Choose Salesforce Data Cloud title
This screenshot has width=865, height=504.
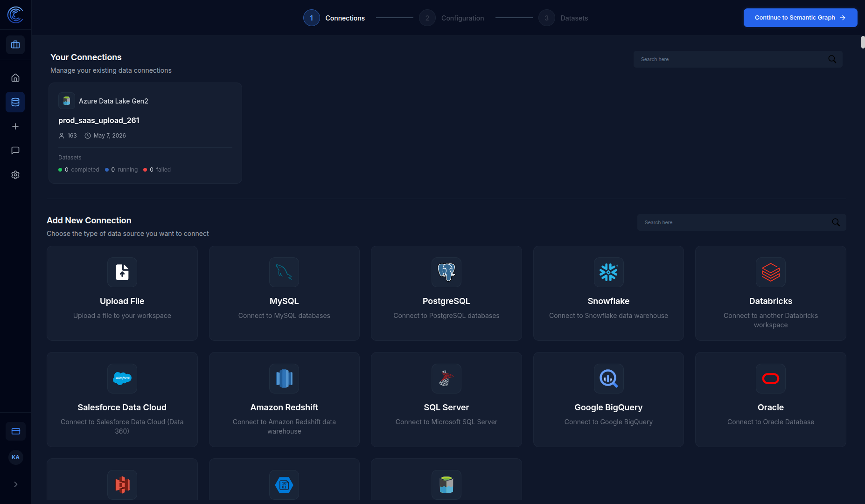pyautogui.click(x=122, y=407)
